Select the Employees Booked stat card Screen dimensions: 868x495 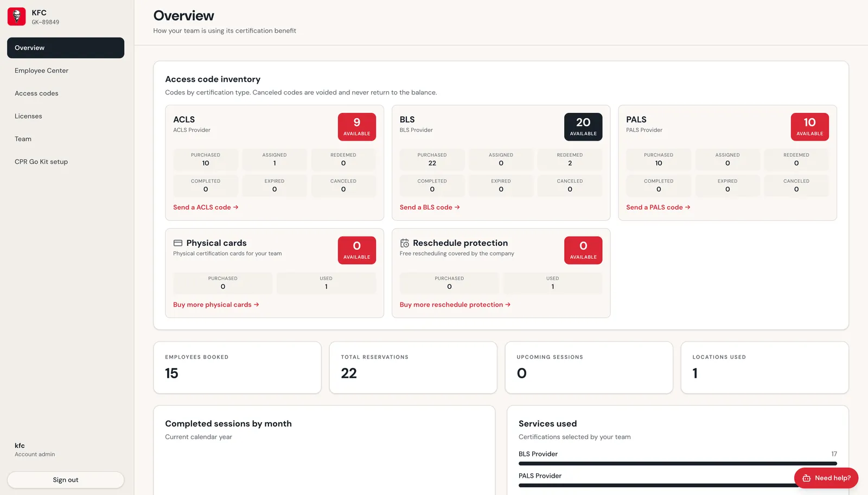tap(238, 367)
